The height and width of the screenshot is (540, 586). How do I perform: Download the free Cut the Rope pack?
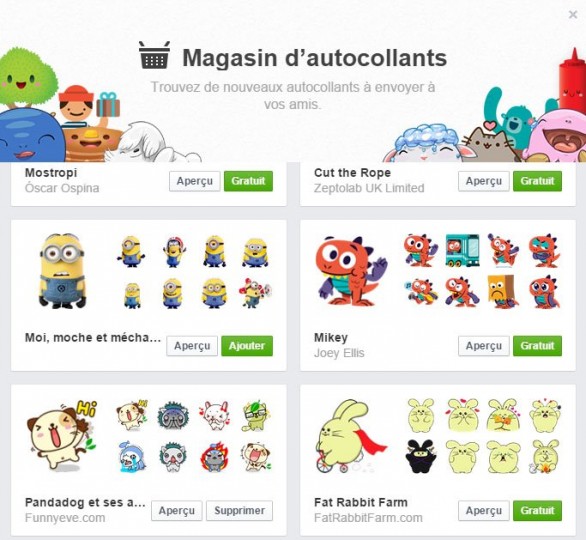click(537, 181)
